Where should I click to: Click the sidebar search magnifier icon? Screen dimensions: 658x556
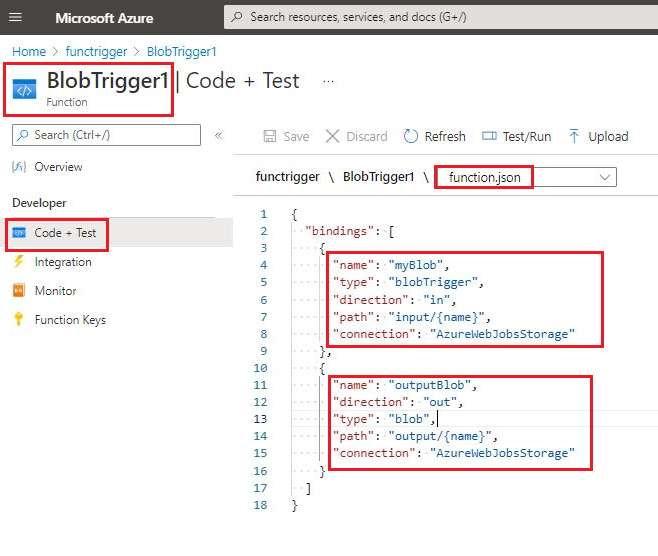(x=23, y=135)
